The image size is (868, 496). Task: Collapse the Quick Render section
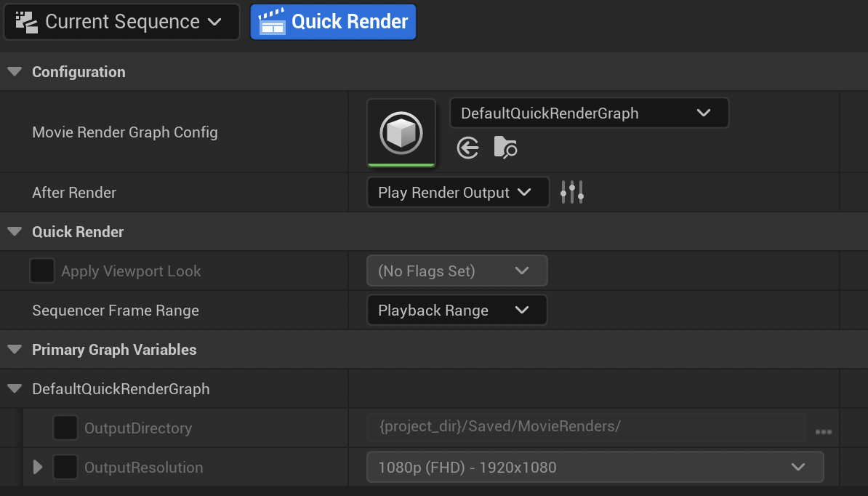(15, 232)
